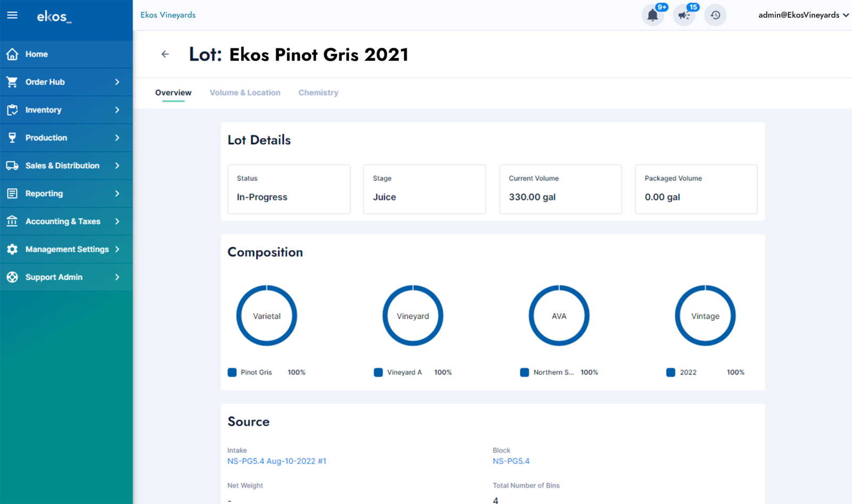Click the 2022 vintage legend swatch
Screen dimensions: 852x504
(671, 373)
